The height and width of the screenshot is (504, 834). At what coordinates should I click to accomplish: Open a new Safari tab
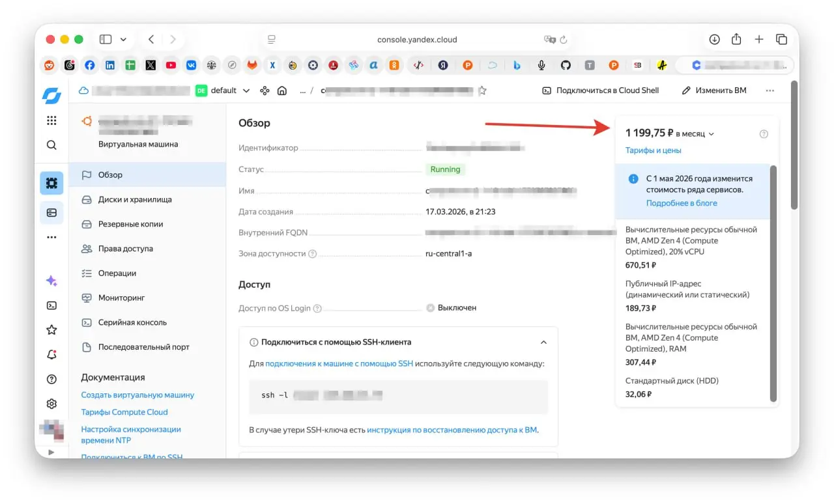[x=759, y=40]
